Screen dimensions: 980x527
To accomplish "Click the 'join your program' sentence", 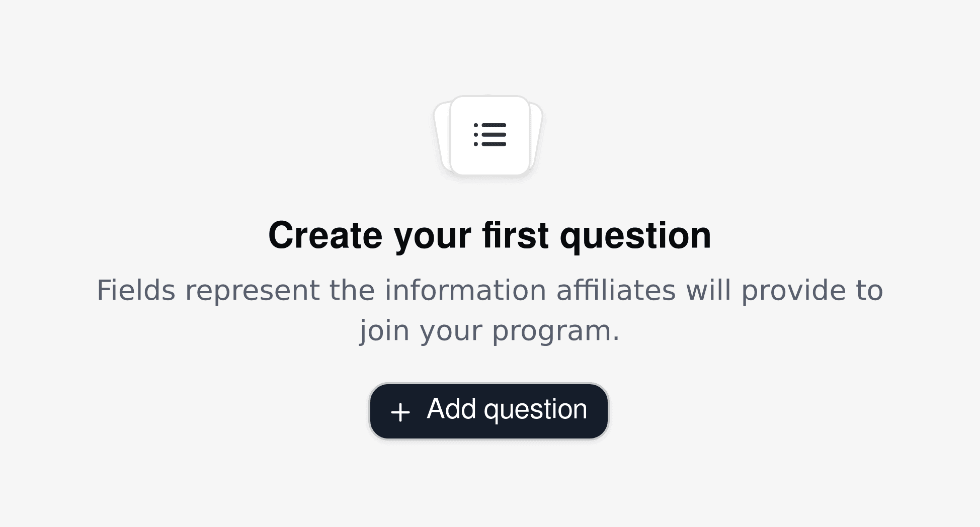I will 489,331.
